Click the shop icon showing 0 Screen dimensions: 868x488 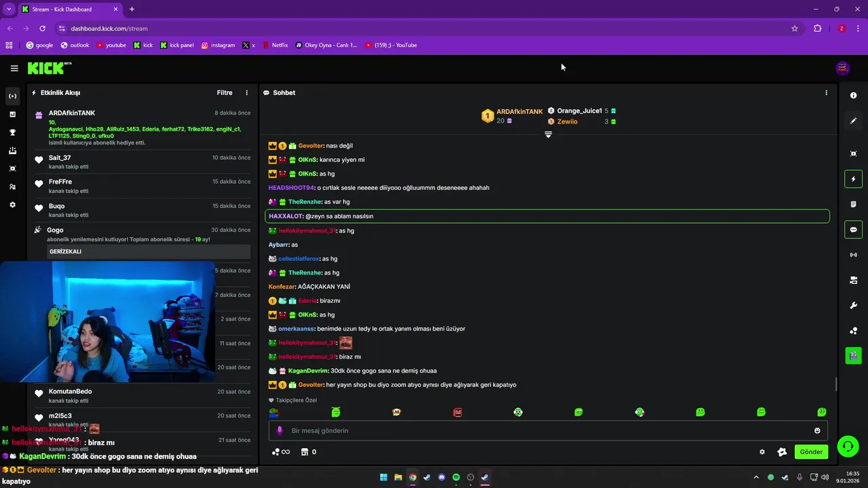click(x=309, y=452)
